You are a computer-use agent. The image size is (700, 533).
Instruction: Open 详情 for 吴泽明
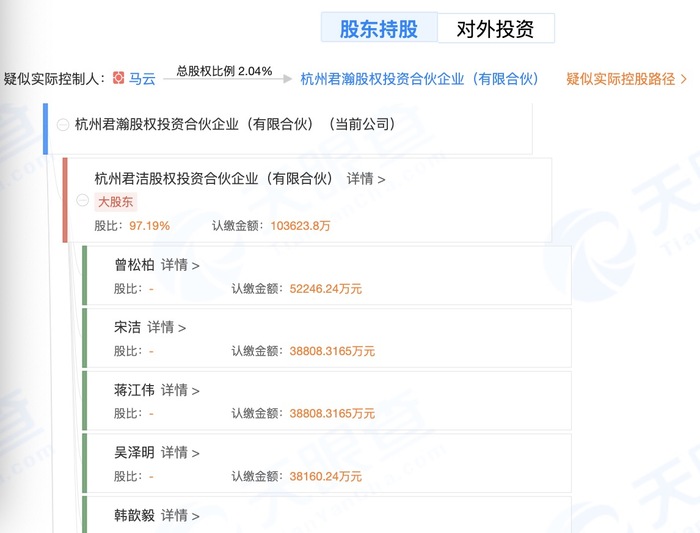point(180,453)
